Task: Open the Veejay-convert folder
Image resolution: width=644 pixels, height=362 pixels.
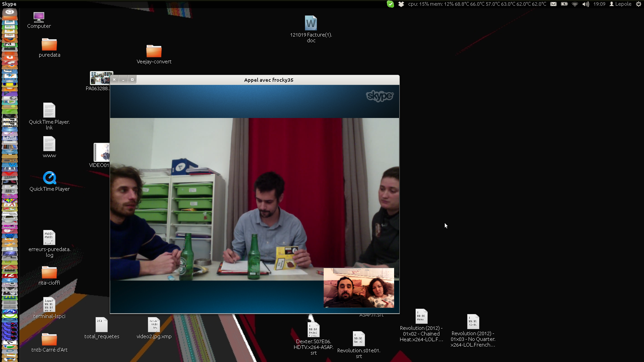Action: coord(154,51)
